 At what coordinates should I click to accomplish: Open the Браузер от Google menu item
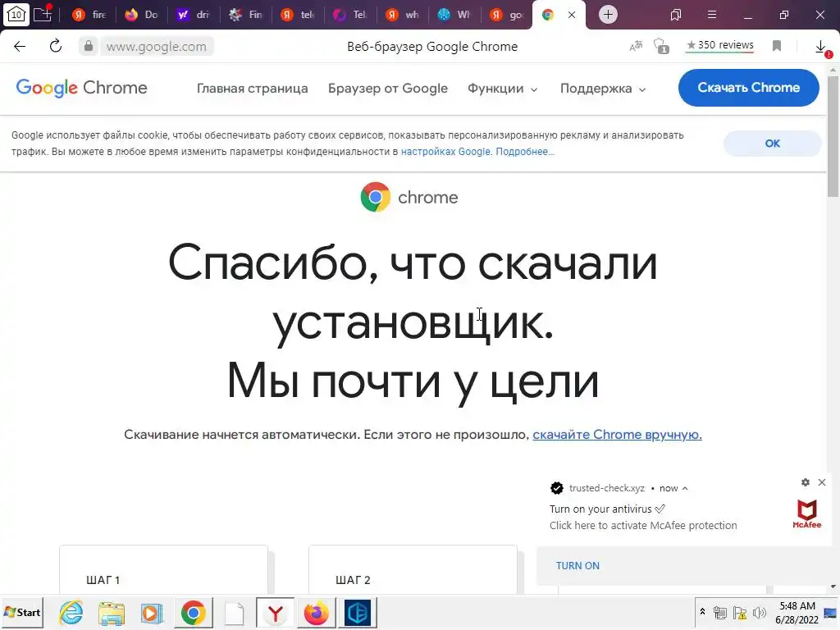point(388,89)
